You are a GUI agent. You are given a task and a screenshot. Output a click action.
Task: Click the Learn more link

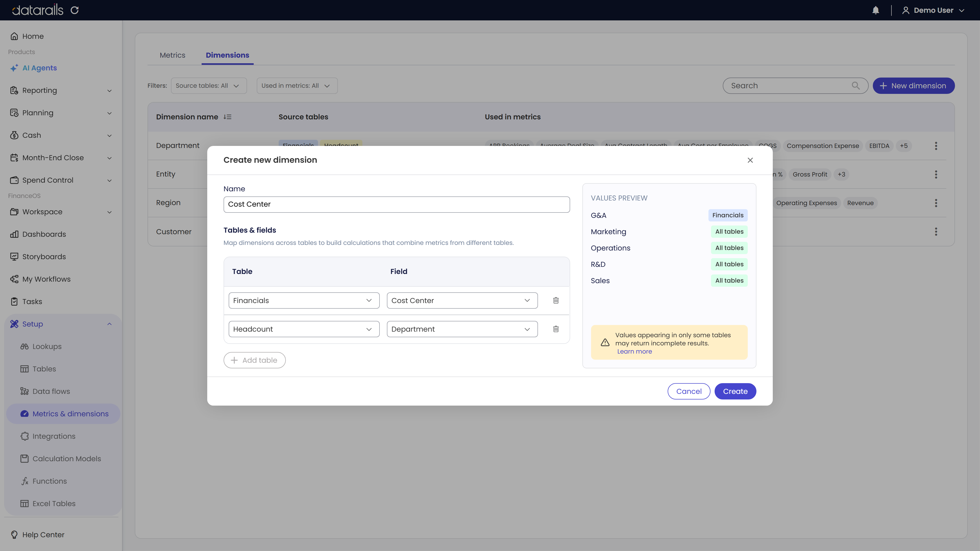click(x=634, y=351)
